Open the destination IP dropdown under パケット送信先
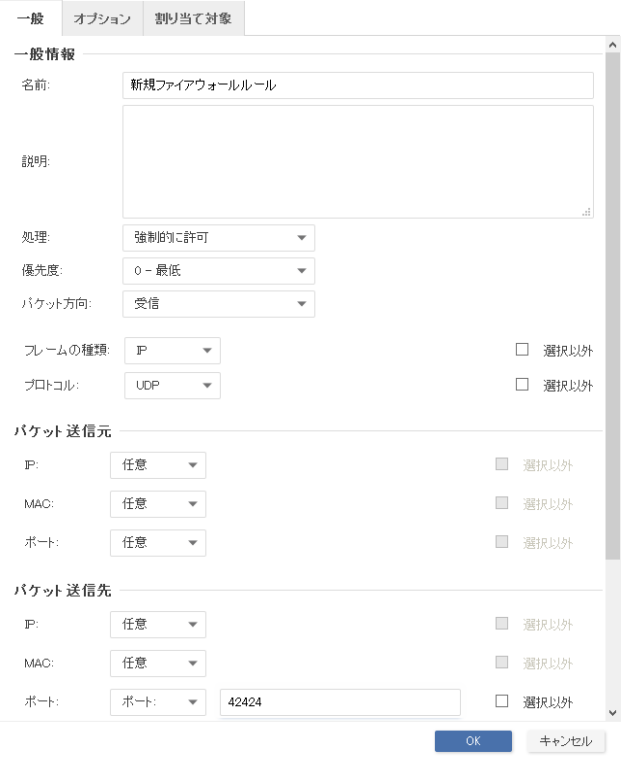The image size is (622, 761). tap(157, 624)
